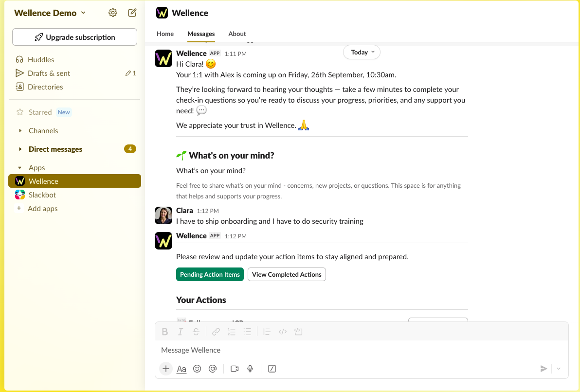Open the send options dropdown arrow
580x392 pixels.
tap(559, 369)
